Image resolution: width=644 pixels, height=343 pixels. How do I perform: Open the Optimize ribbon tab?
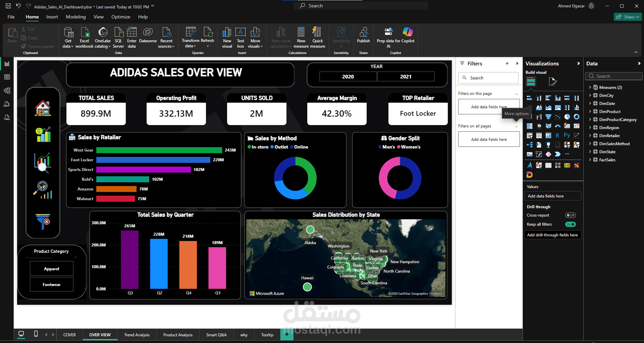click(x=121, y=17)
